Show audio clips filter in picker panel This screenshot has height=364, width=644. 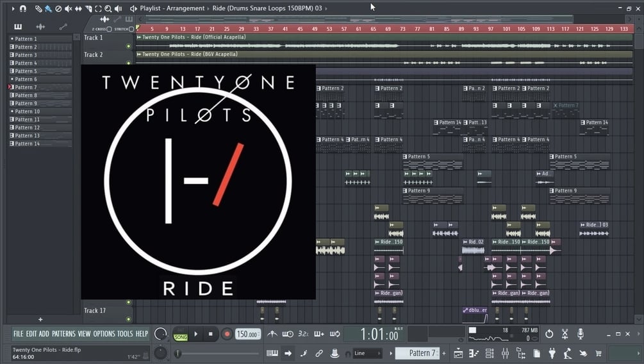pos(40,27)
